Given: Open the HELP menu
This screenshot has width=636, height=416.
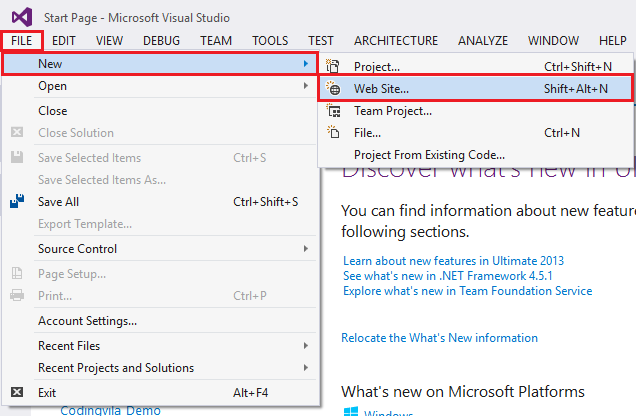Looking at the screenshot, I should click(x=613, y=41).
